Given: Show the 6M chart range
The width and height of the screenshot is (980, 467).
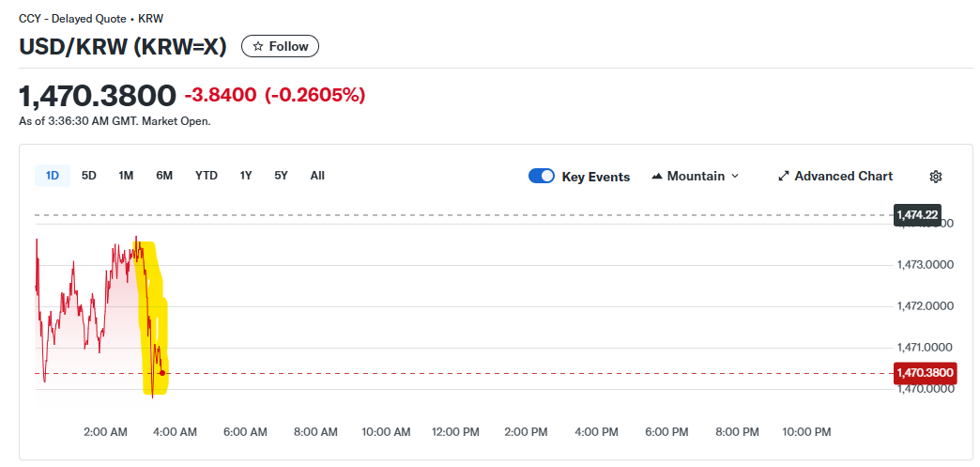Looking at the screenshot, I should 164,175.
